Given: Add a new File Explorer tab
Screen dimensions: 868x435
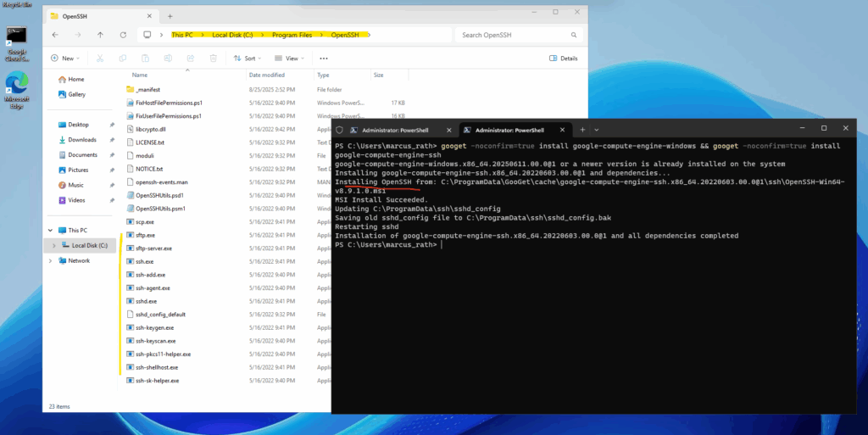Looking at the screenshot, I should (x=170, y=17).
